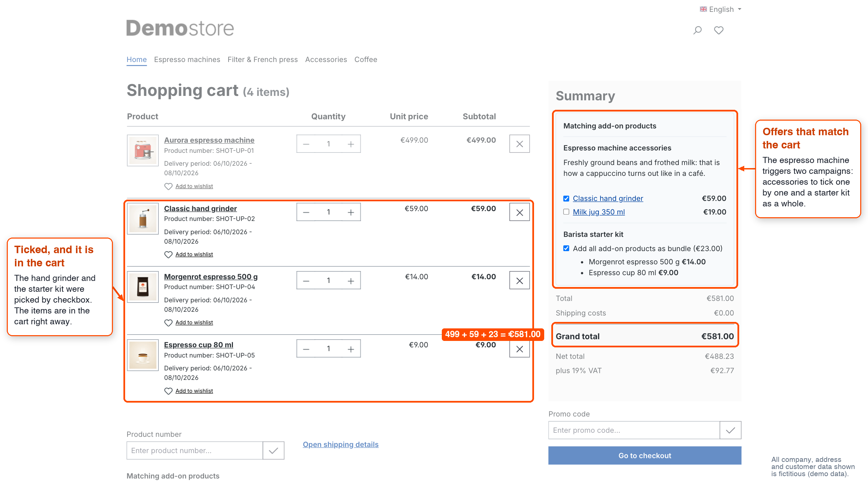The height and width of the screenshot is (488, 868).
Task: Open Morgenrot espresso 500 g product title
Action: pos(211,277)
